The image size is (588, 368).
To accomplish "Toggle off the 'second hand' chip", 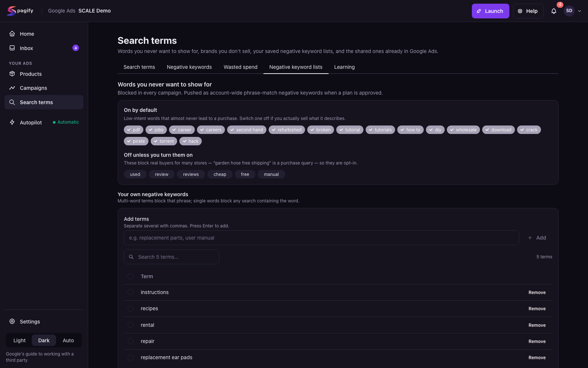I will pyautogui.click(x=247, y=130).
